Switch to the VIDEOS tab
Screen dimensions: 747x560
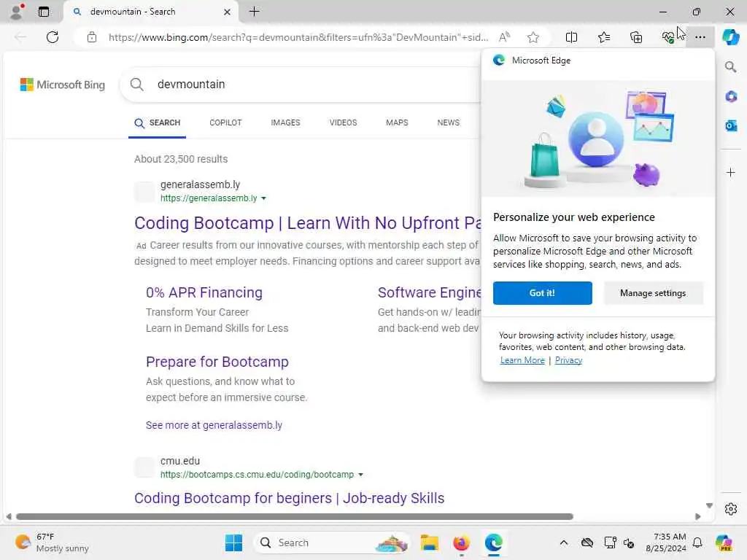(343, 122)
